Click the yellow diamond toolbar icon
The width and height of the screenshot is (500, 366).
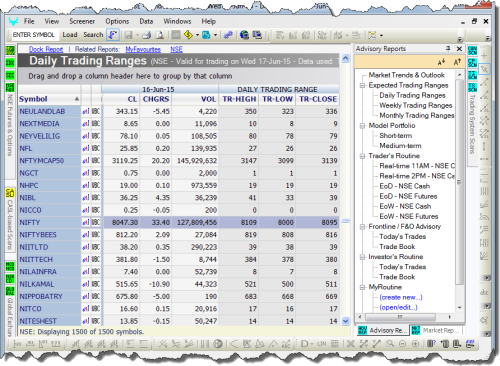(x=188, y=35)
